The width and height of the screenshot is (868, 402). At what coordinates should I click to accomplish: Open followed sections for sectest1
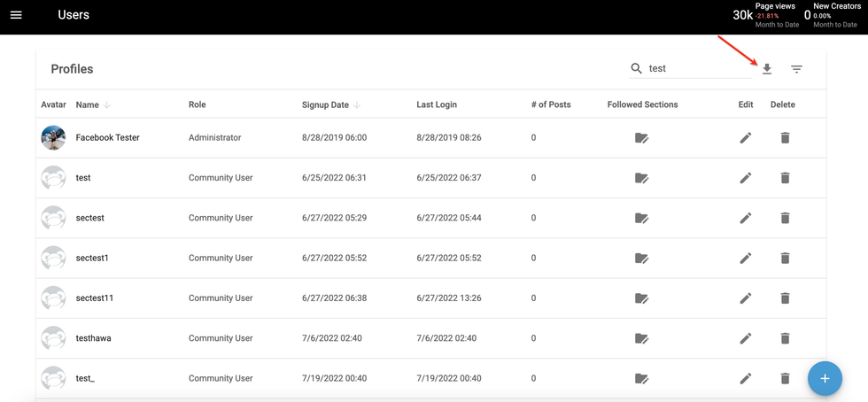click(642, 259)
